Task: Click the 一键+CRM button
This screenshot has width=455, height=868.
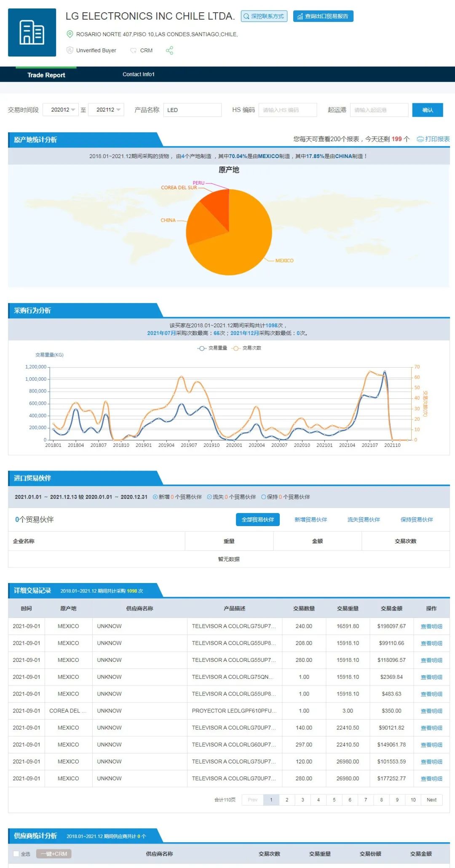Action: (54, 854)
